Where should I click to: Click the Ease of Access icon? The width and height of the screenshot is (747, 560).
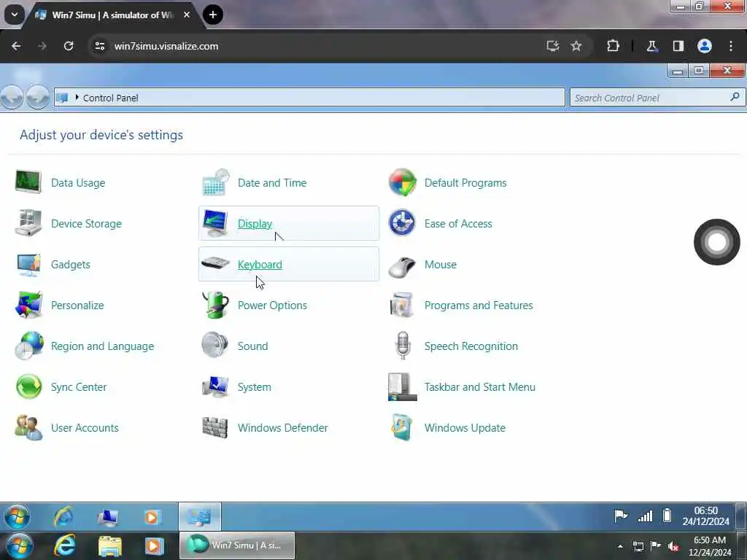402,223
